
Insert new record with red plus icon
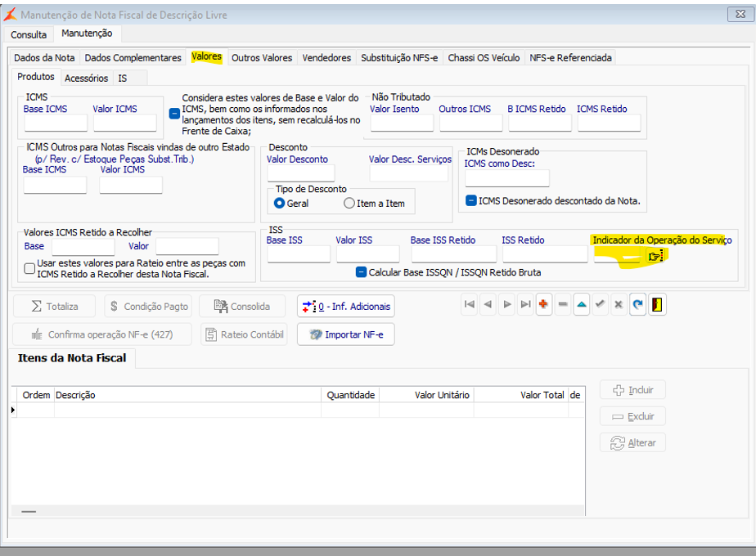(x=544, y=304)
